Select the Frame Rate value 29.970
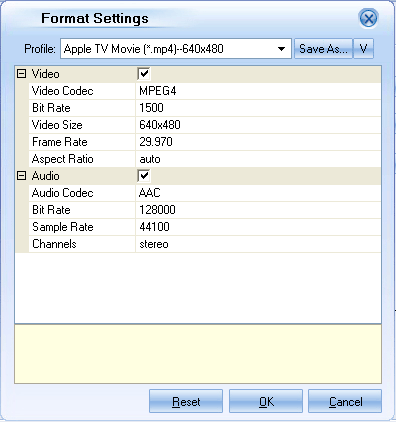Viewport: 396px width, 422px height. 258,142
